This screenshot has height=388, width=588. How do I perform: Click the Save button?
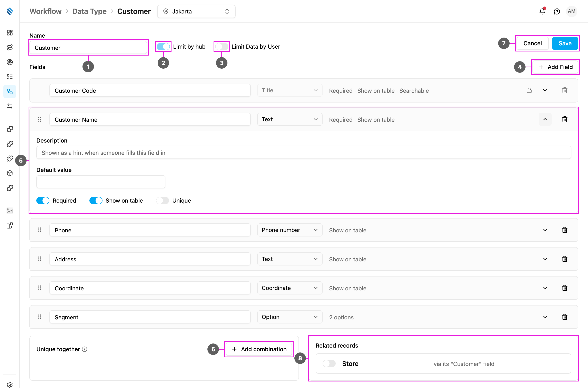565,43
